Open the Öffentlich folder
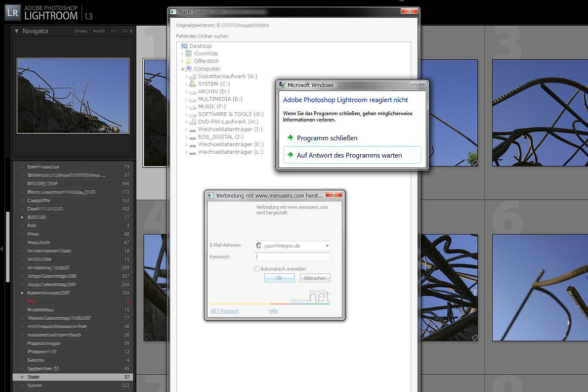The width and height of the screenshot is (588, 392). coord(206,61)
